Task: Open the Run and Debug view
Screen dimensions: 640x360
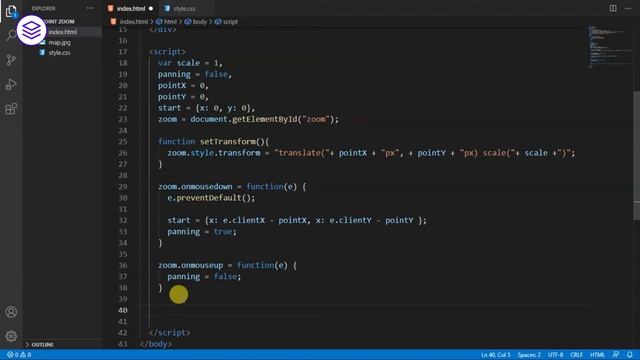Action: tap(11, 84)
